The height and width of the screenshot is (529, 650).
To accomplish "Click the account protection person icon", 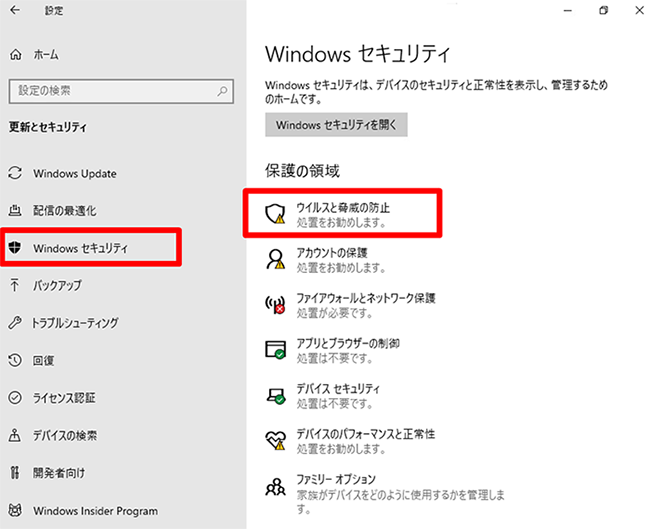I will [275, 259].
